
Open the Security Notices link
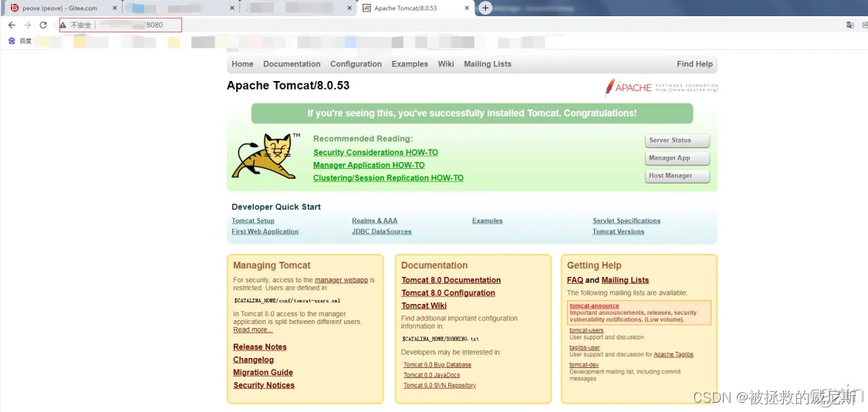tap(264, 386)
